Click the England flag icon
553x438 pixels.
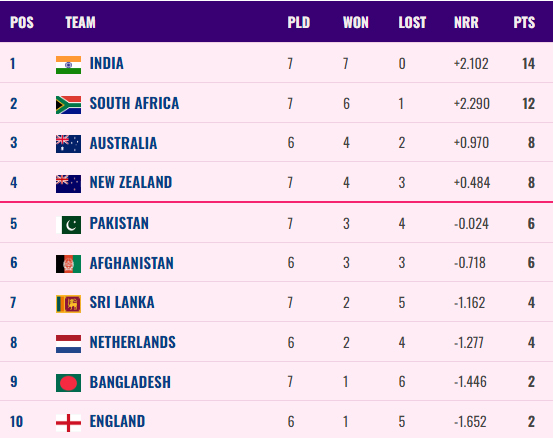point(68,423)
